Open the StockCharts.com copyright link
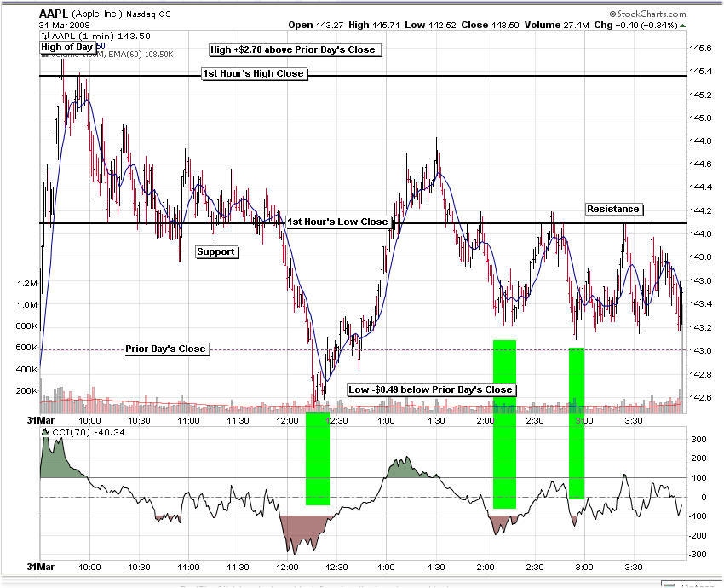This screenshot has width=724, height=588. 647,14
